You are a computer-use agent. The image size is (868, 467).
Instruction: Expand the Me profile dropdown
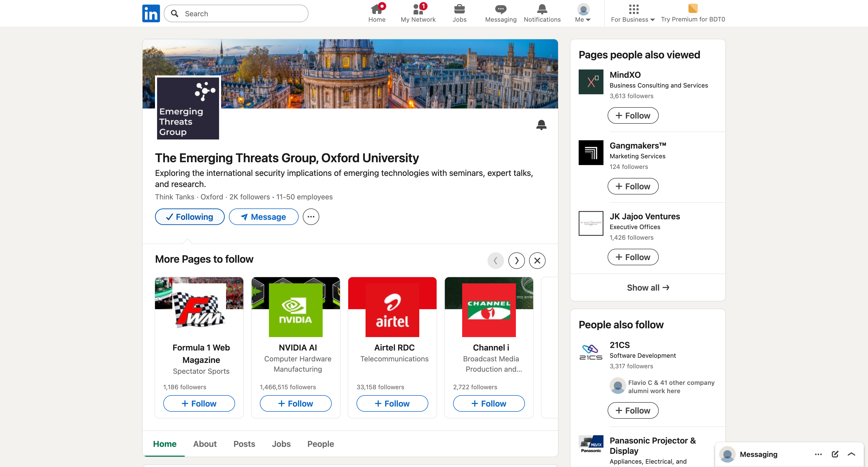[x=583, y=13]
